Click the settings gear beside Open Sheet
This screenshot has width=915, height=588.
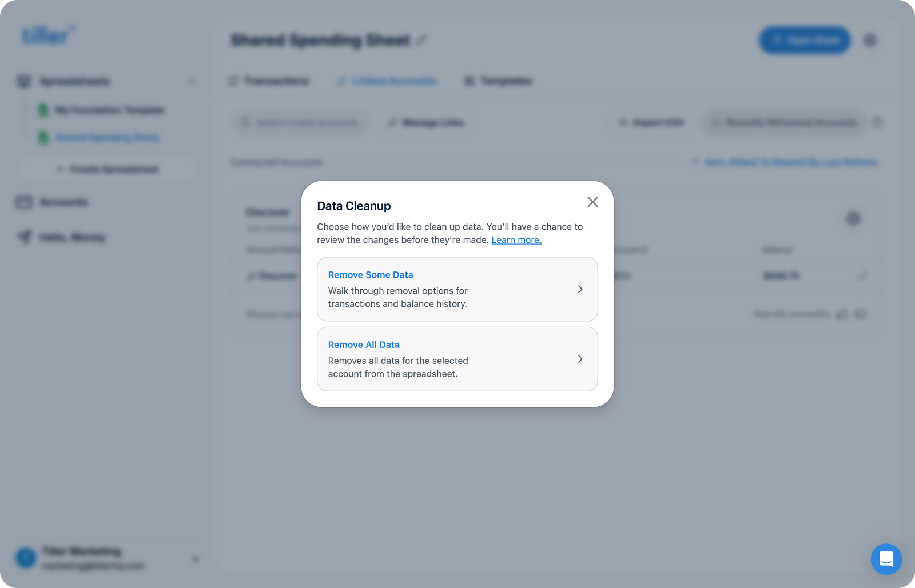[x=870, y=40]
